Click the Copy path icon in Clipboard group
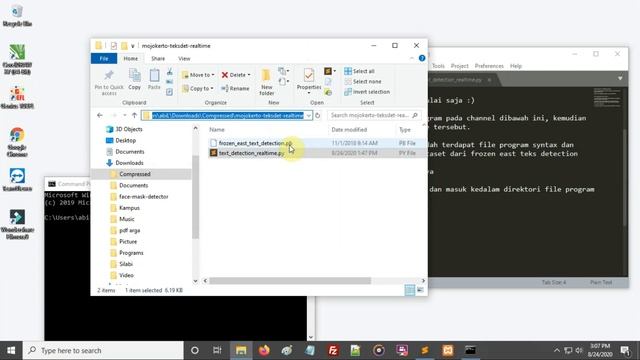Image resolution: width=640 pixels, height=360 pixels. tap(169, 82)
